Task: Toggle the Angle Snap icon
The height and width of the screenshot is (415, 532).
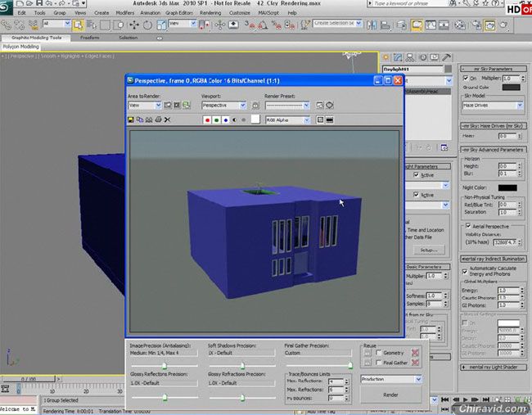Action: point(263,25)
